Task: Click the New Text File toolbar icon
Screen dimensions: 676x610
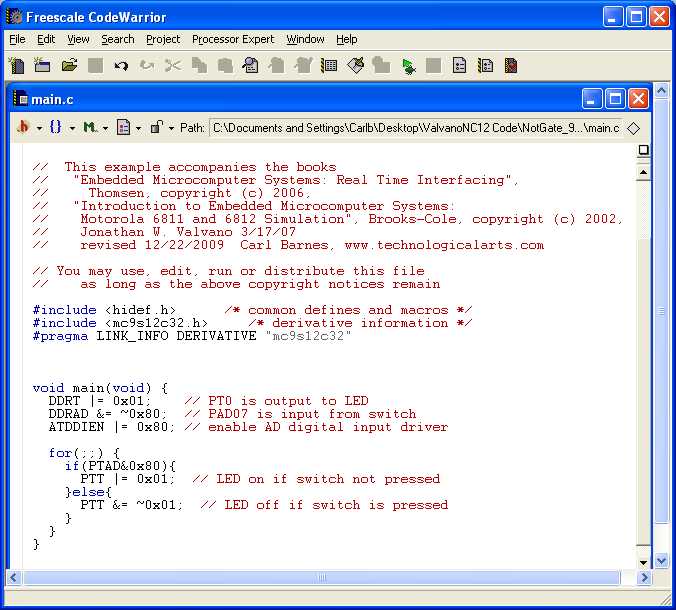Action: click(x=16, y=66)
